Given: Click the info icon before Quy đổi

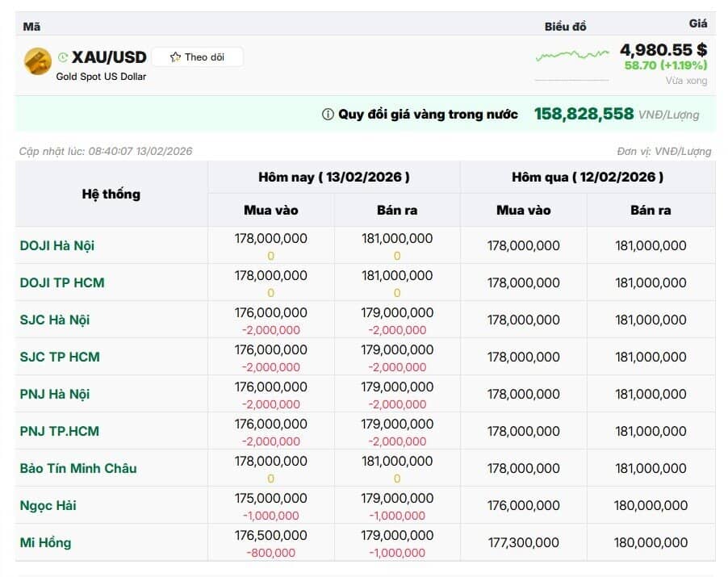Looking at the screenshot, I should 328,115.
